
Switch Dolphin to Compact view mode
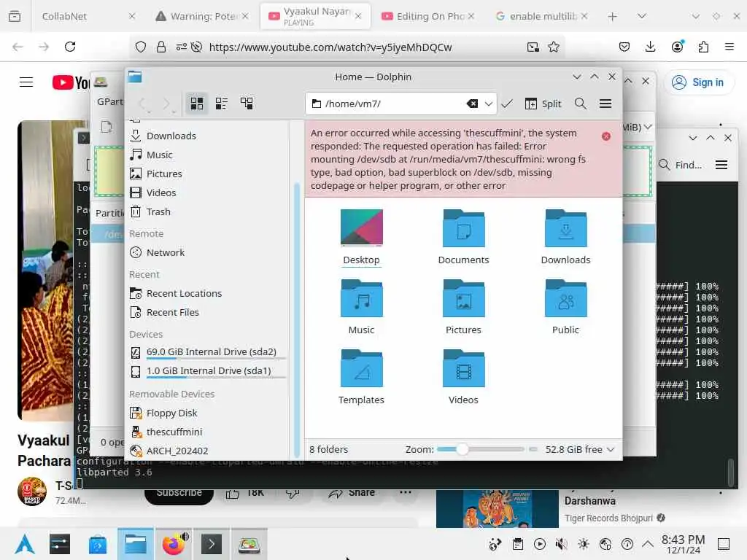(x=222, y=104)
